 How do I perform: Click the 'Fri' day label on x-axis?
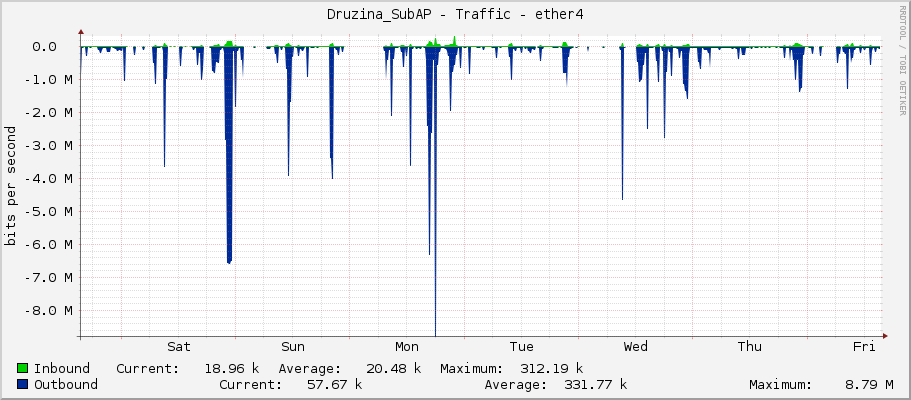(864, 347)
